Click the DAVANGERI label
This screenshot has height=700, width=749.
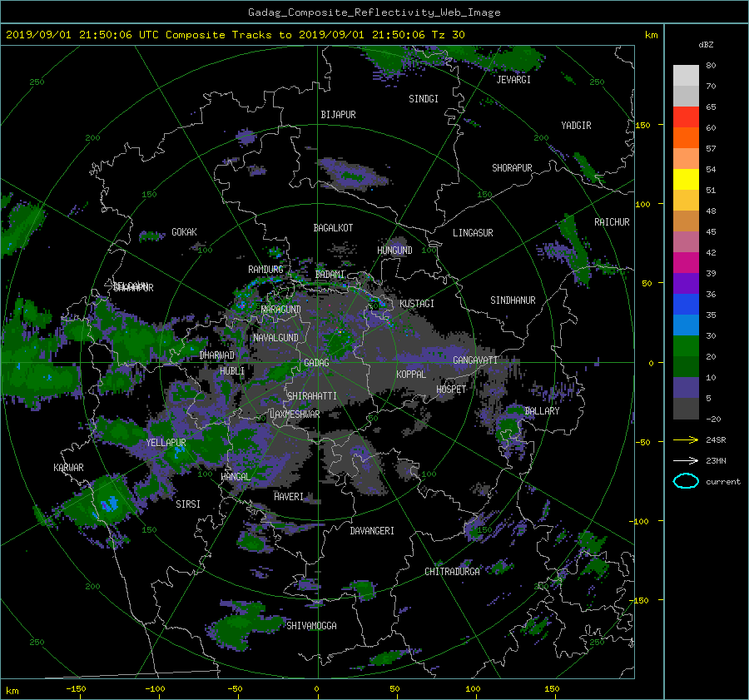pos(372,531)
